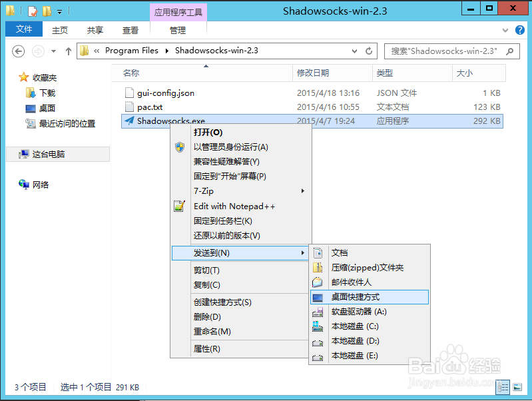Click the 应用程序工具 contextual tab header
This screenshot has width=532, height=401.
tap(178, 12)
